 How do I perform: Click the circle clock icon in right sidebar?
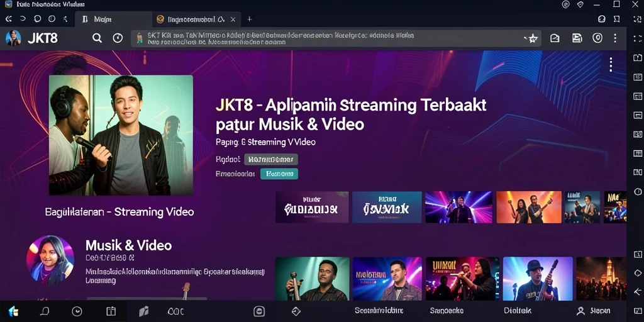pyautogui.click(x=638, y=191)
